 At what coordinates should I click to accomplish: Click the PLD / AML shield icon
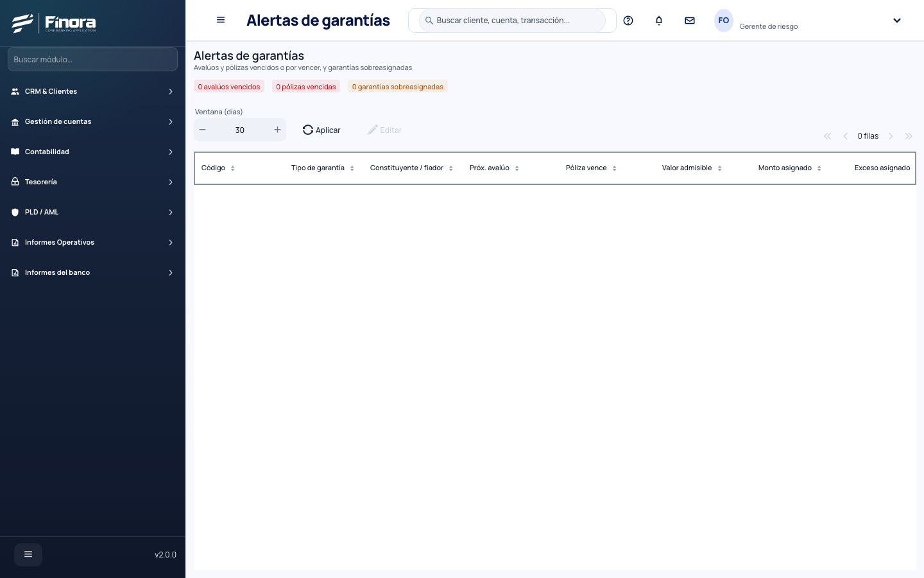pyautogui.click(x=15, y=213)
